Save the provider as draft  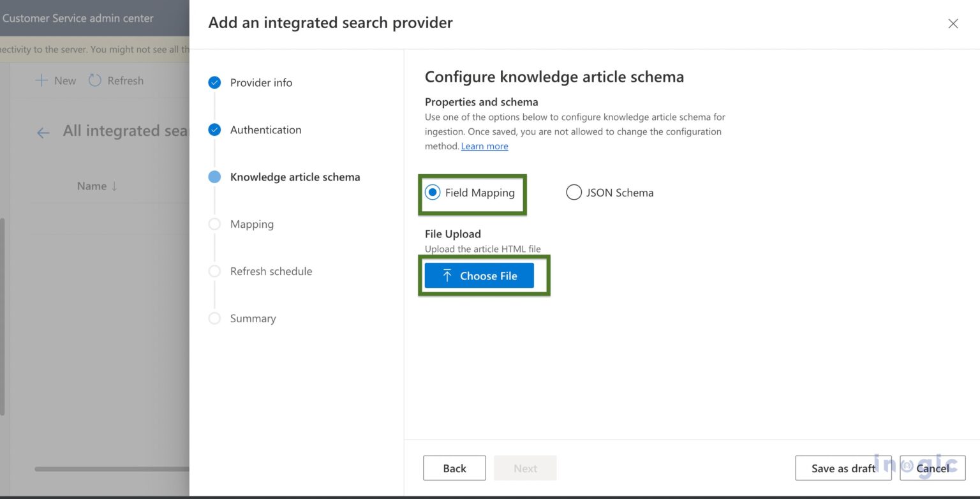(843, 468)
